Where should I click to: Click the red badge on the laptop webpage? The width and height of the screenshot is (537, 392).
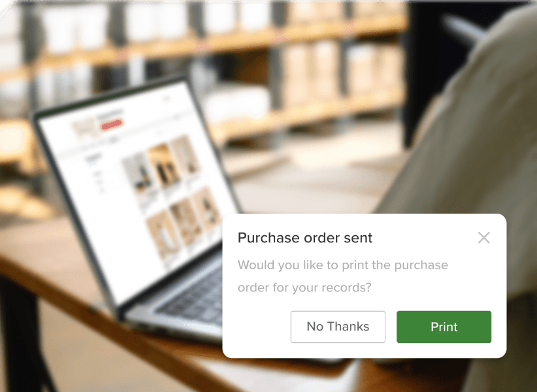coord(112,125)
